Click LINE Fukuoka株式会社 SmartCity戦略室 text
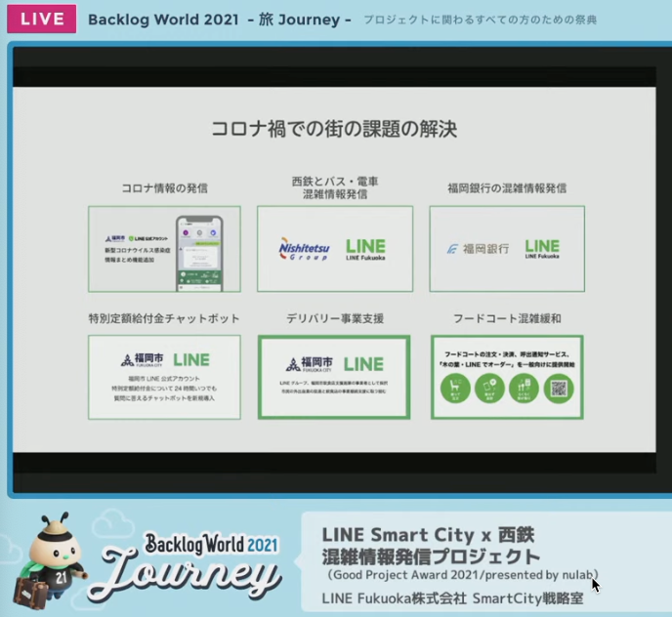Viewport: 672px width, 617px height. coord(452,598)
